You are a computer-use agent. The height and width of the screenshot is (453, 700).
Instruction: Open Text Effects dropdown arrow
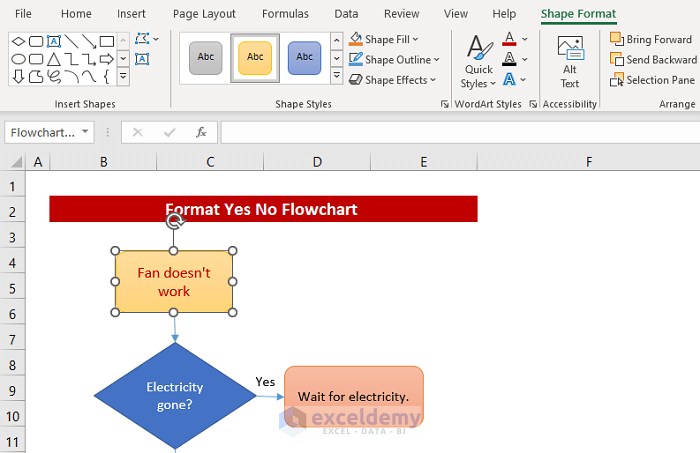523,80
